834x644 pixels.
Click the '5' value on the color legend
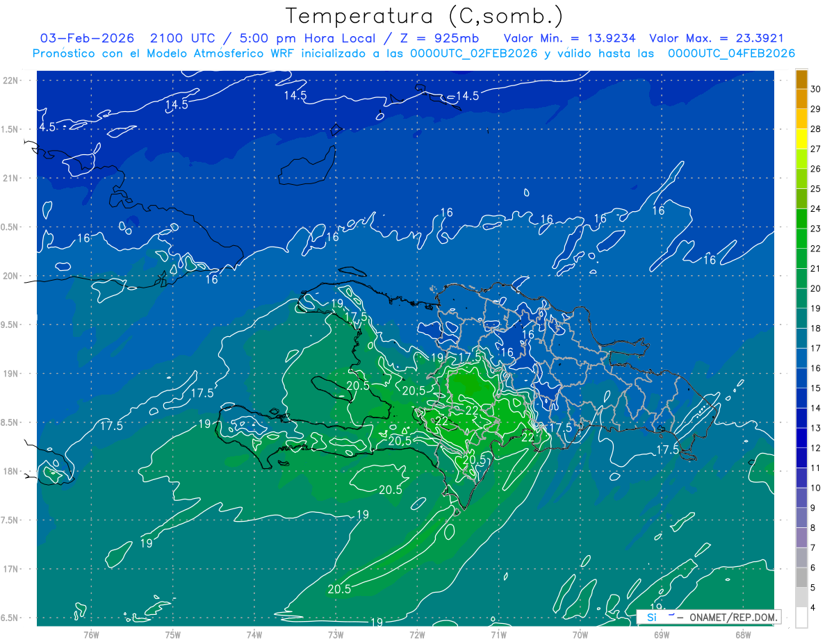(x=814, y=588)
